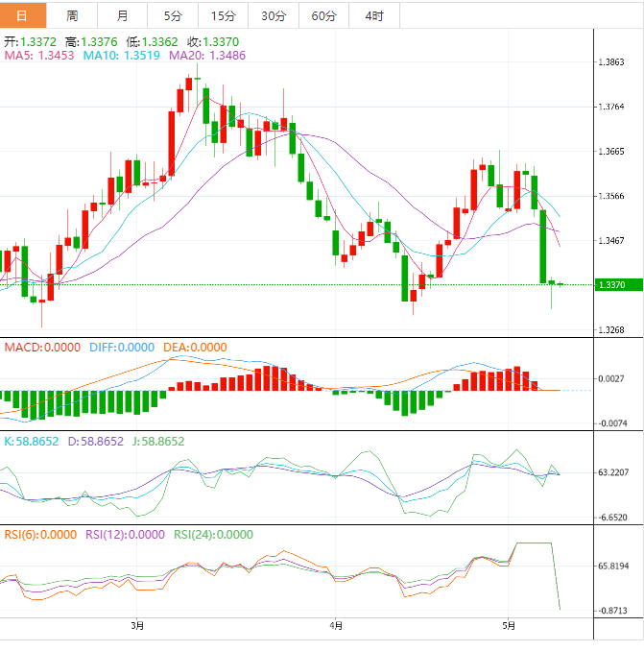Click the DEA:0.0000 label in MACD panel

[194, 348]
